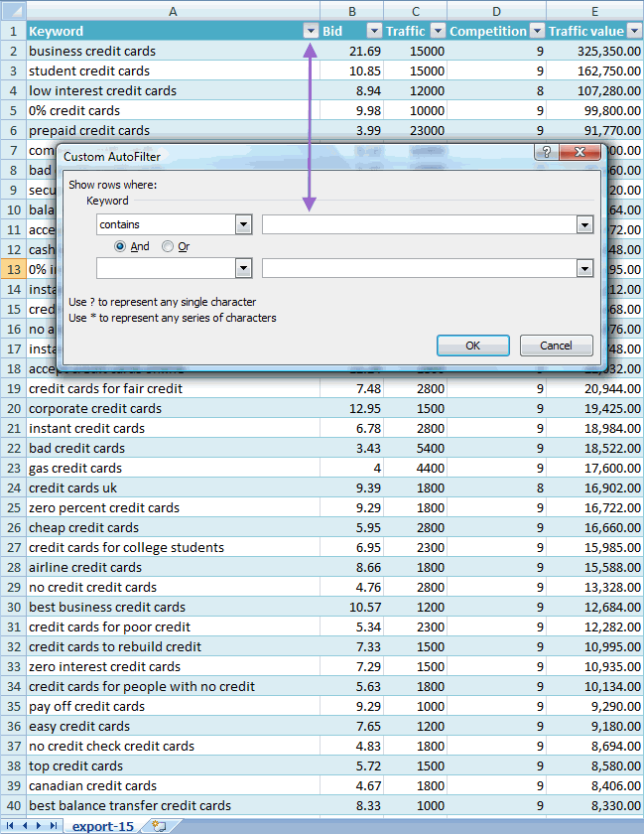Click cell 'credit cards to rebuild credit'
The height and width of the screenshot is (834, 644).
[x=173, y=646]
